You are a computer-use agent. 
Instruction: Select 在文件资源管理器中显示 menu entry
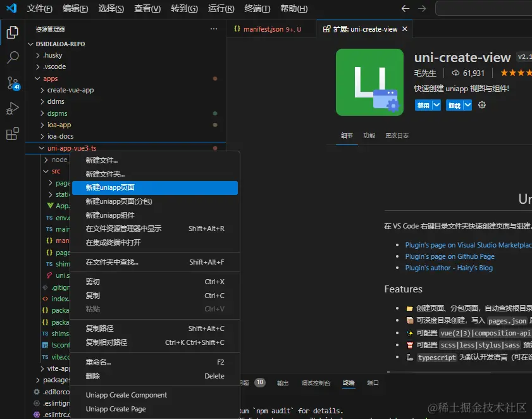click(155, 229)
